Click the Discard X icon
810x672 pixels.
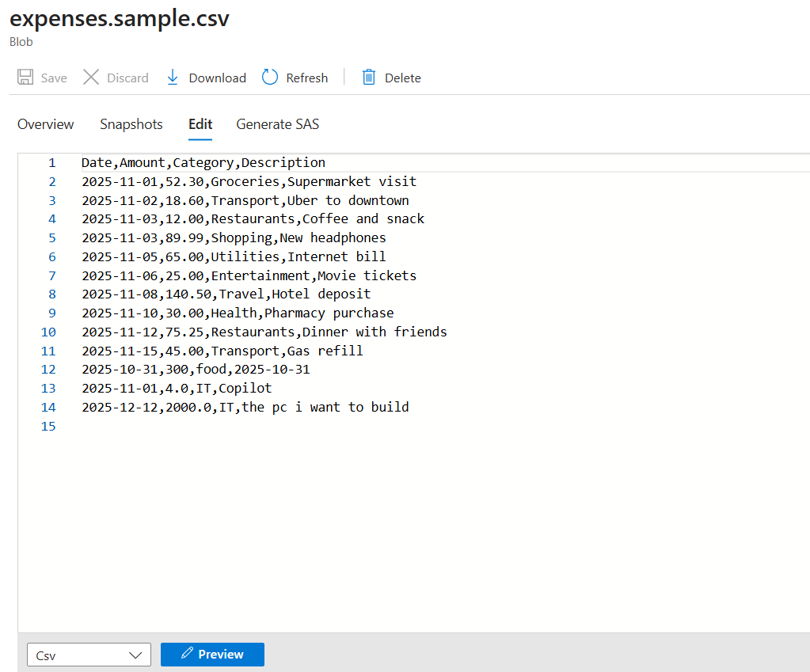[x=91, y=78]
